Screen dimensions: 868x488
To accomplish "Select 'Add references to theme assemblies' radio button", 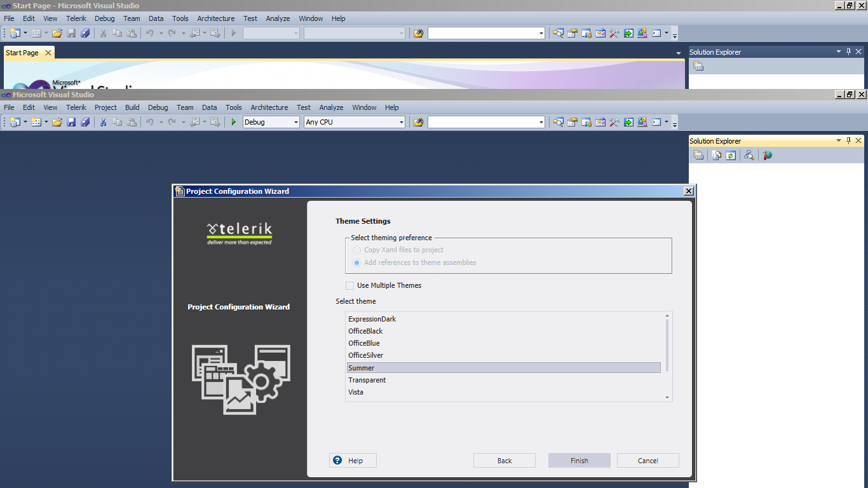I will tap(357, 262).
